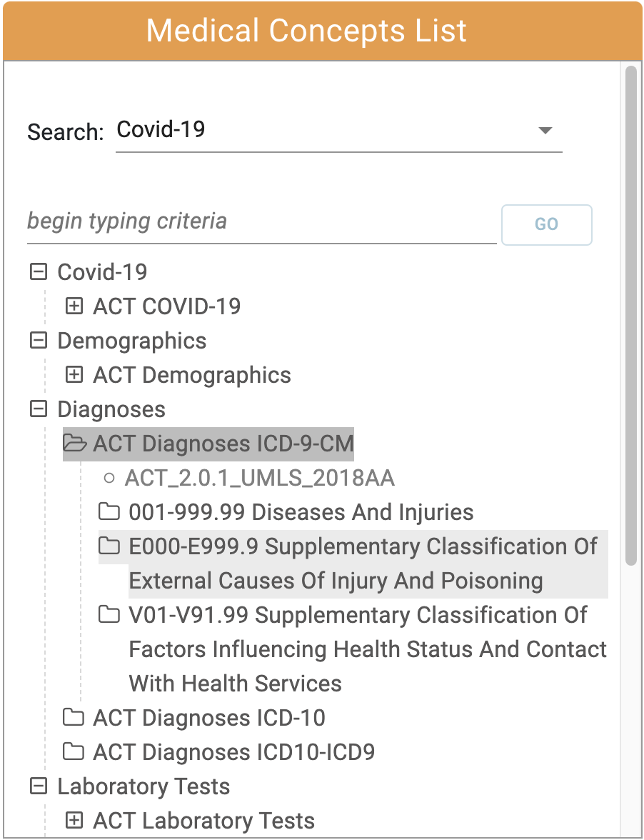
Task: Collapse the Laboratory Tests category
Action: click(39, 786)
